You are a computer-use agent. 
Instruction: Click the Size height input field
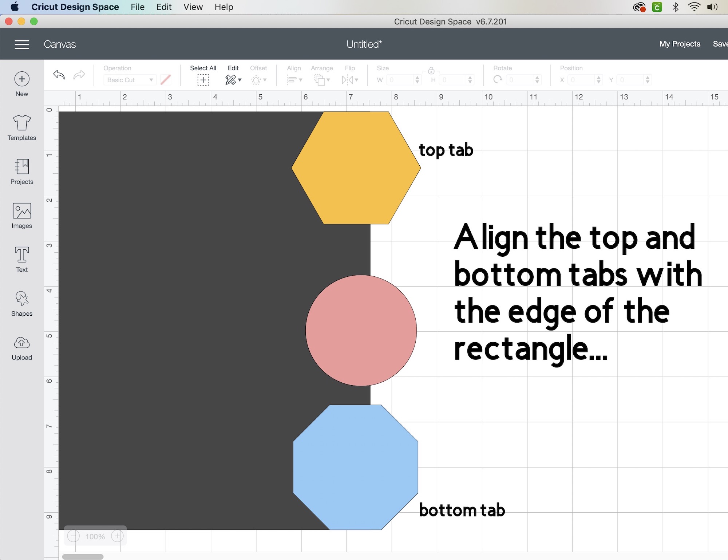coord(453,80)
